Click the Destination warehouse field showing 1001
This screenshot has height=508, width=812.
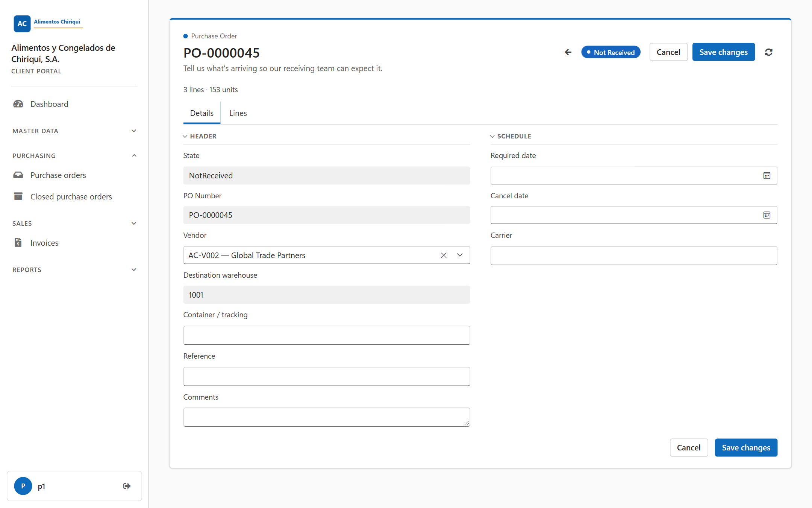[327, 295]
